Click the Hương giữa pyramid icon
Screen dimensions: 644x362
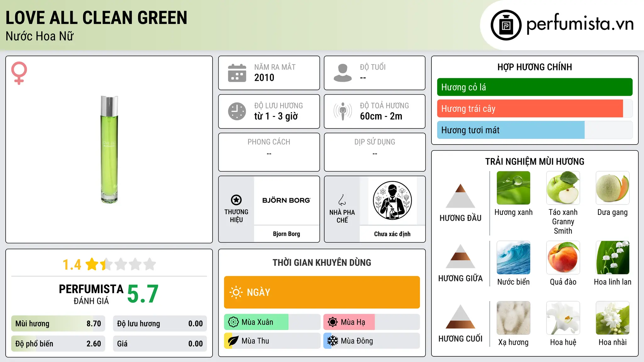[460, 256]
